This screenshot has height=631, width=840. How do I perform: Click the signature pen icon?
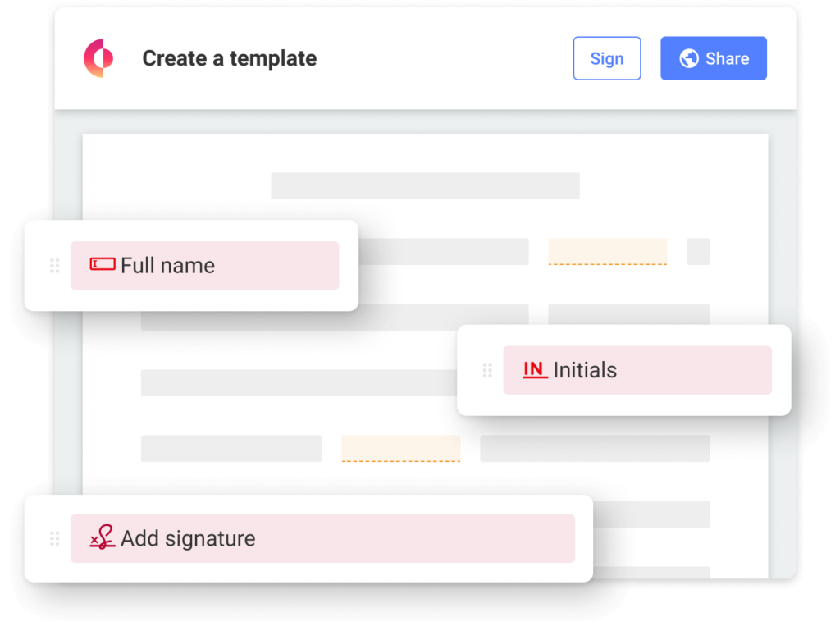click(103, 537)
